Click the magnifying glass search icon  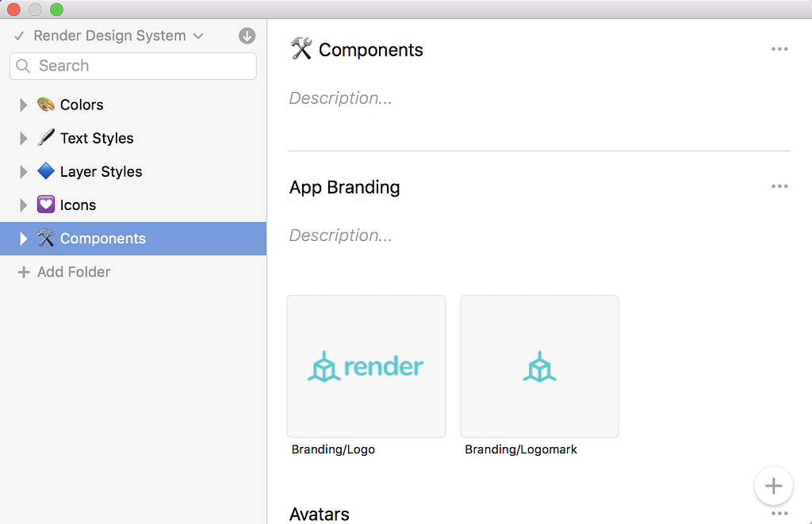pos(23,66)
